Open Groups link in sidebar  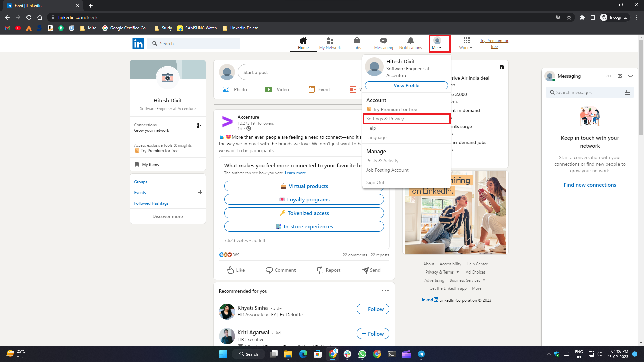[x=140, y=182]
